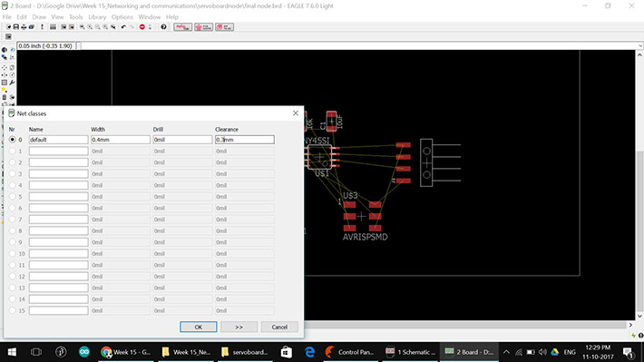Click the Zoom to fit icon
The height and width of the screenshot is (362, 644).
click(83, 26)
